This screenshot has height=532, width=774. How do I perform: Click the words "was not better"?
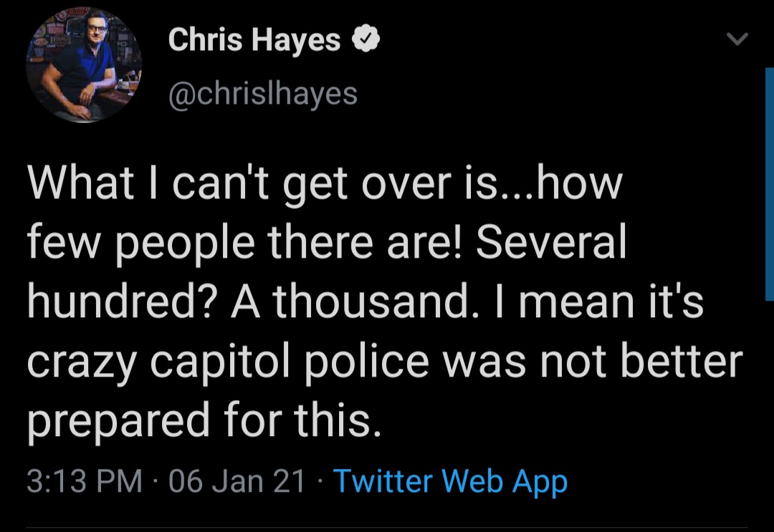593,362
